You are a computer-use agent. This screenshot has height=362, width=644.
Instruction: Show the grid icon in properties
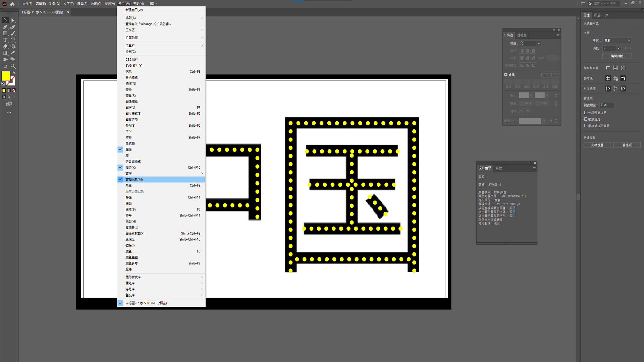click(615, 68)
